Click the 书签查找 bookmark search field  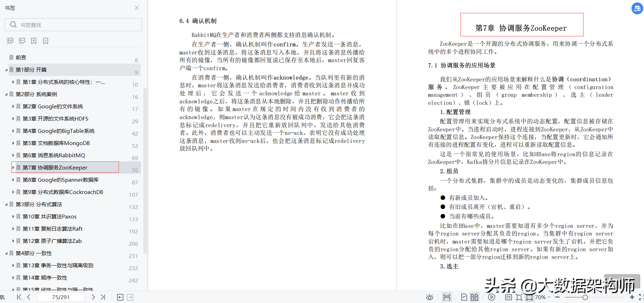[x=73, y=25]
